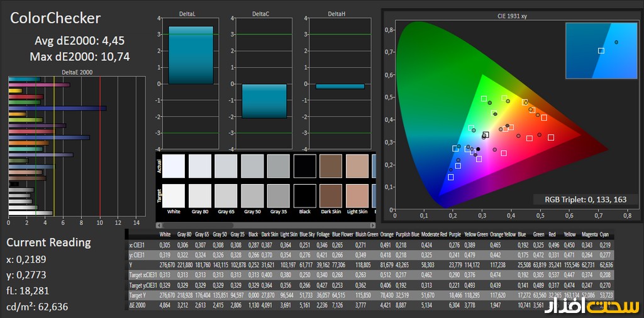Click the 'y: 0,2773' current reading
This screenshot has width=644, height=318.
26,275
